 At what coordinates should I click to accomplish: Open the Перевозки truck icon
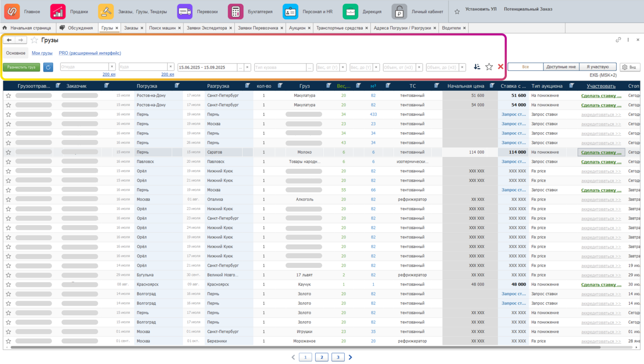(x=185, y=11)
